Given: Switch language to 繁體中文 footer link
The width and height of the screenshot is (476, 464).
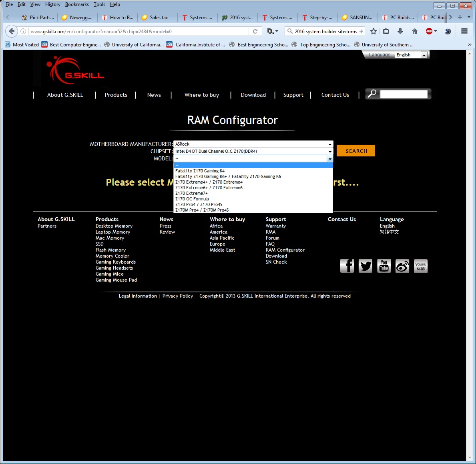Looking at the screenshot, I should tap(389, 232).
